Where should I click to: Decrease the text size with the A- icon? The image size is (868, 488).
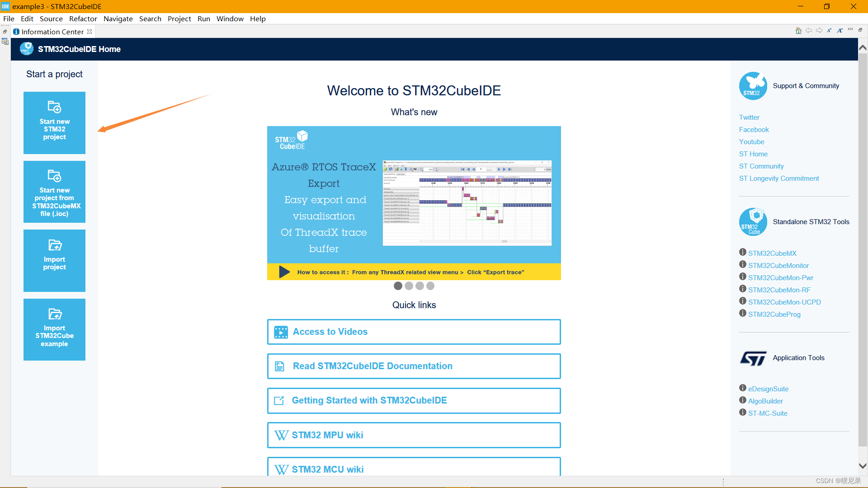click(x=829, y=30)
